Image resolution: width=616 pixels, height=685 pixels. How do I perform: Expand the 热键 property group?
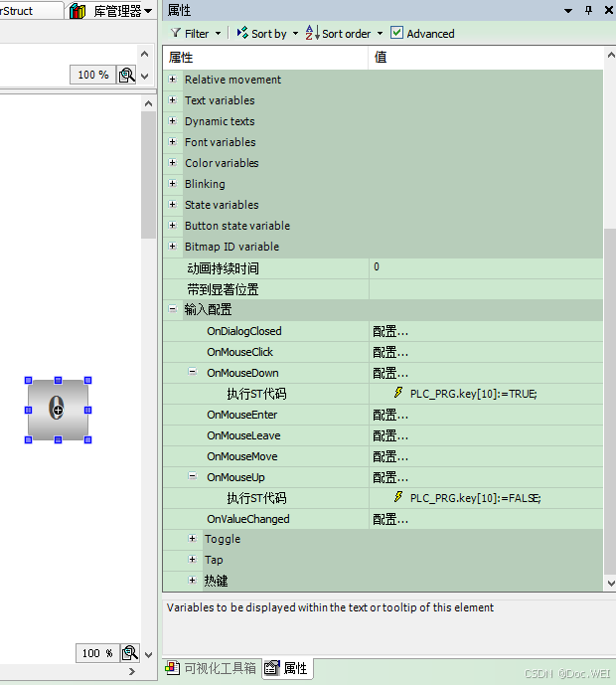click(x=192, y=581)
